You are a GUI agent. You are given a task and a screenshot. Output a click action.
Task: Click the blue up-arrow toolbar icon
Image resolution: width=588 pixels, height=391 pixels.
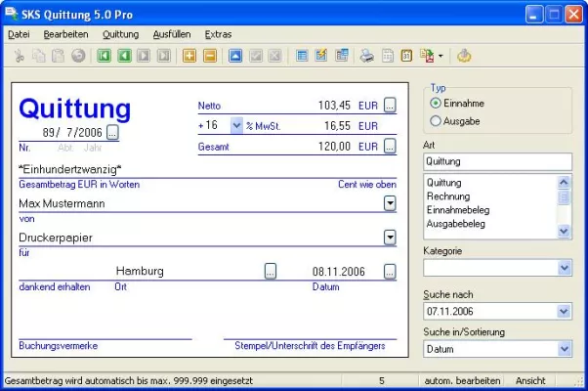(235, 56)
